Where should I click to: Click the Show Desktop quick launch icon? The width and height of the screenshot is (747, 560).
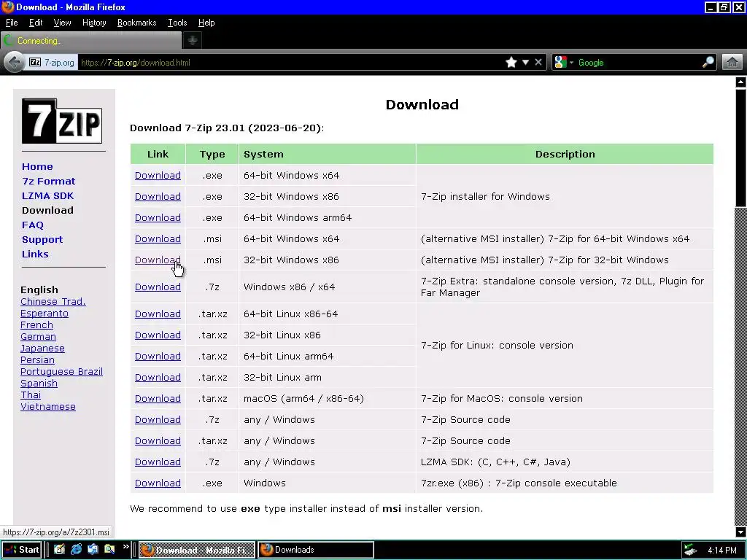(60, 550)
